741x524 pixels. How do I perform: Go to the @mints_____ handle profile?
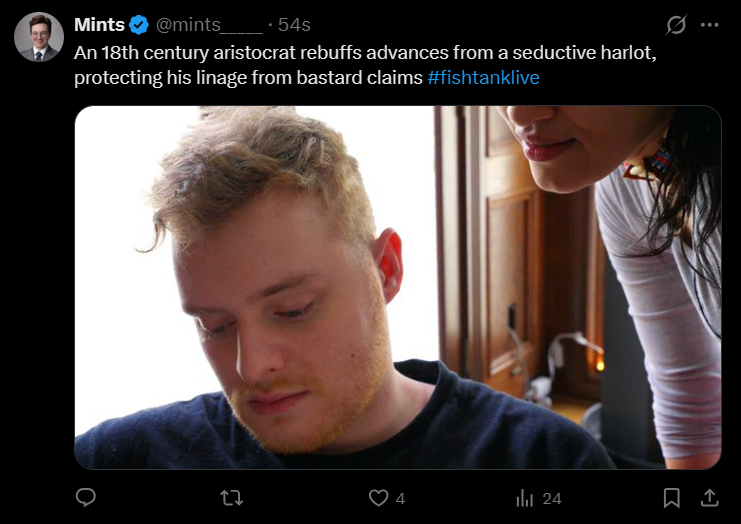click(x=209, y=25)
